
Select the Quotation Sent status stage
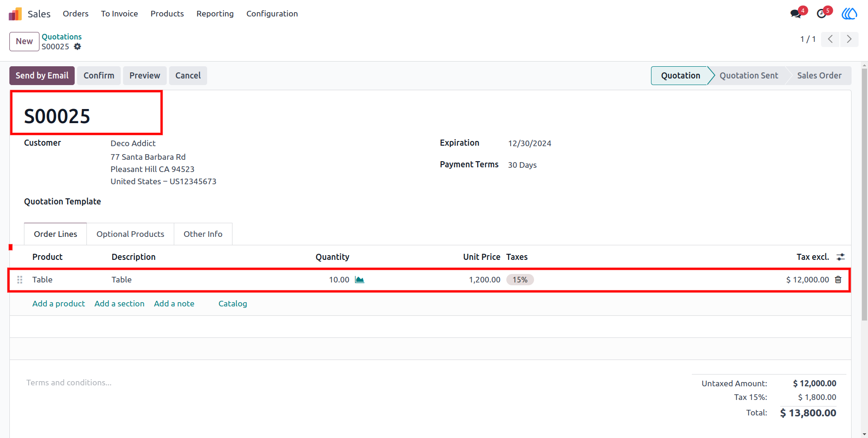pos(749,76)
